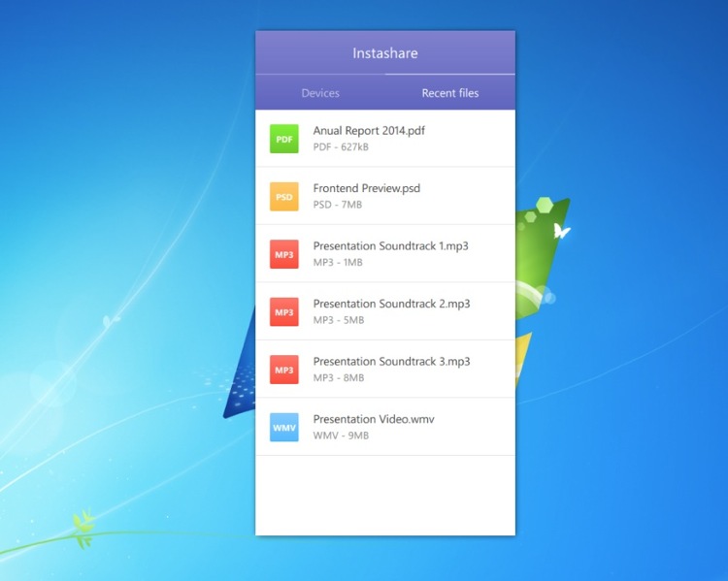Click the green PDF file icon
Image resolution: width=728 pixels, height=581 pixels.
click(284, 139)
